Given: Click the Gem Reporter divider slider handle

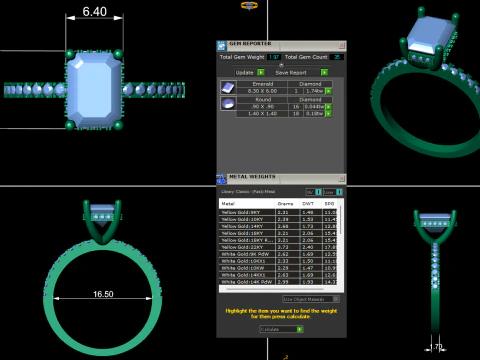Looking at the screenshot, I should (x=281, y=65).
